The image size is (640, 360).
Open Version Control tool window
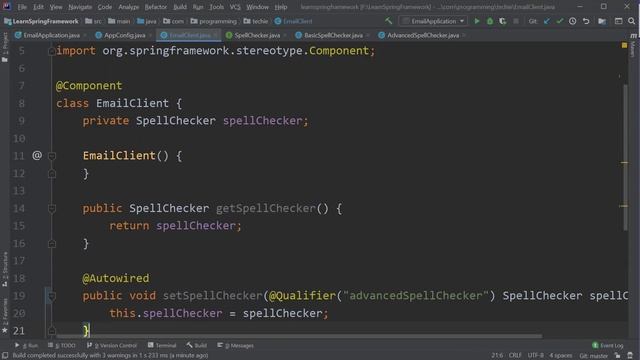[112, 345]
